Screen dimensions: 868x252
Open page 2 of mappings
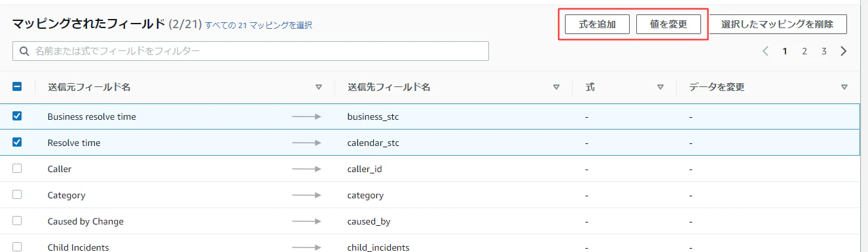click(805, 51)
